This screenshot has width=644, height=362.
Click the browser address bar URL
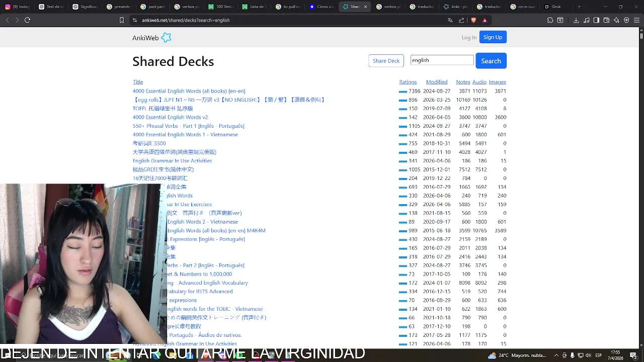tap(186, 20)
